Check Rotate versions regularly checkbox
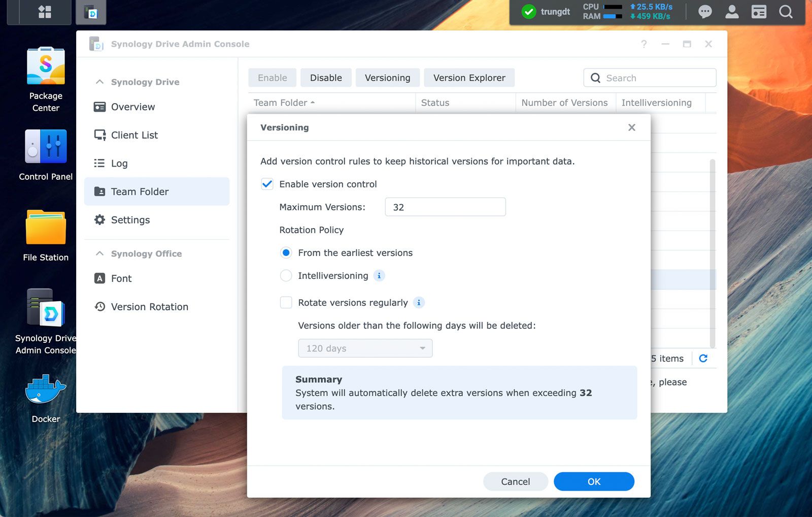812x517 pixels. (x=286, y=303)
